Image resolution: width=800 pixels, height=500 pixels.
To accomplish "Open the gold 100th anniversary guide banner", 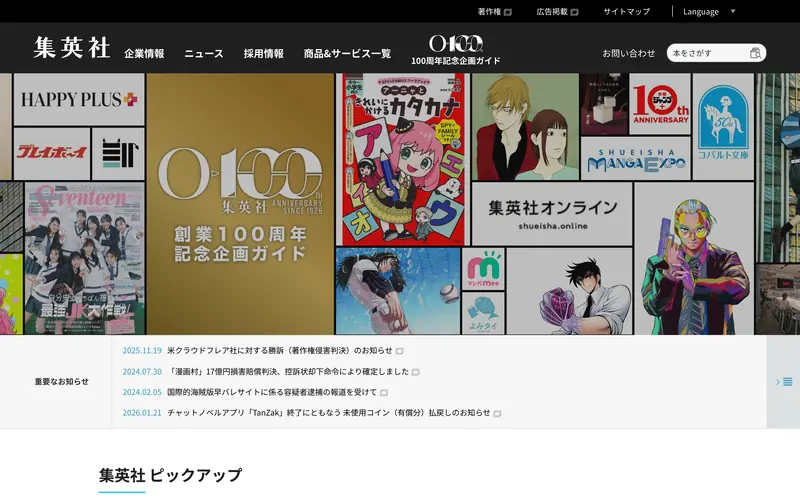I will pyautogui.click(x=240, y=204).
